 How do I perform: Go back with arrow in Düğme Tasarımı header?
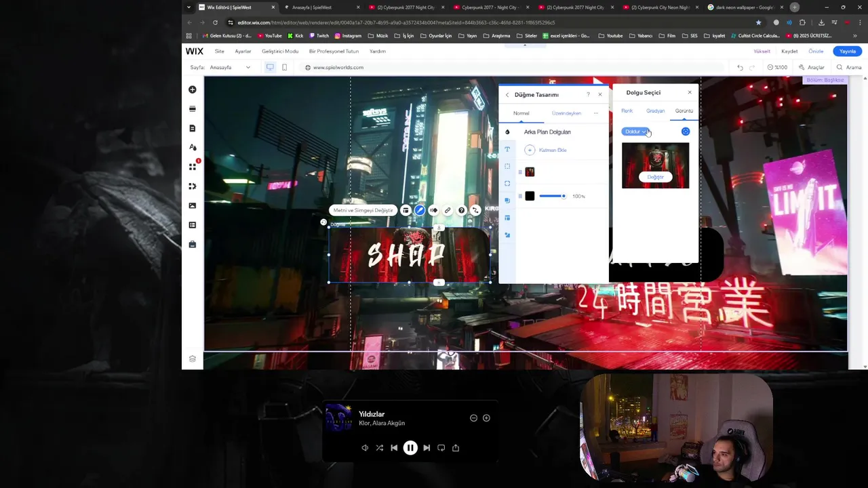pos(507,95)
